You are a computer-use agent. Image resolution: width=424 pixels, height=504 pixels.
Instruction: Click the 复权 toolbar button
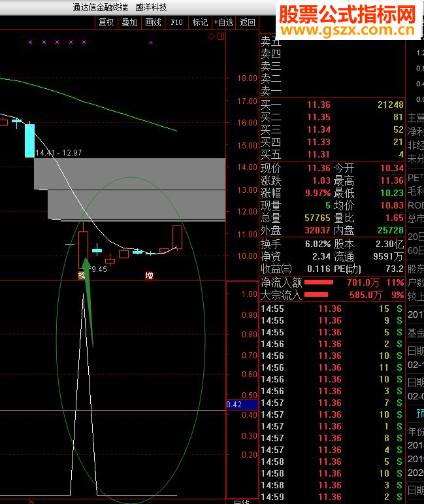click(106, 22)
